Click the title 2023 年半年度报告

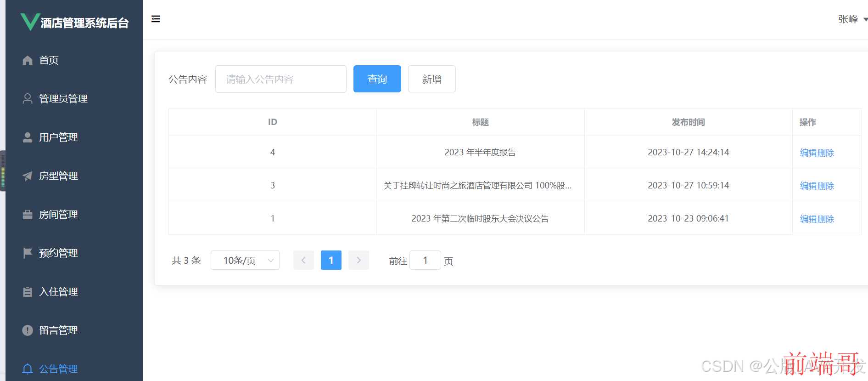click(480, 152)
